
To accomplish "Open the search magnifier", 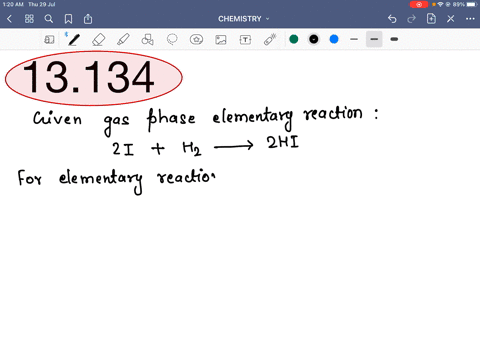I will click(x=49, y=19).
